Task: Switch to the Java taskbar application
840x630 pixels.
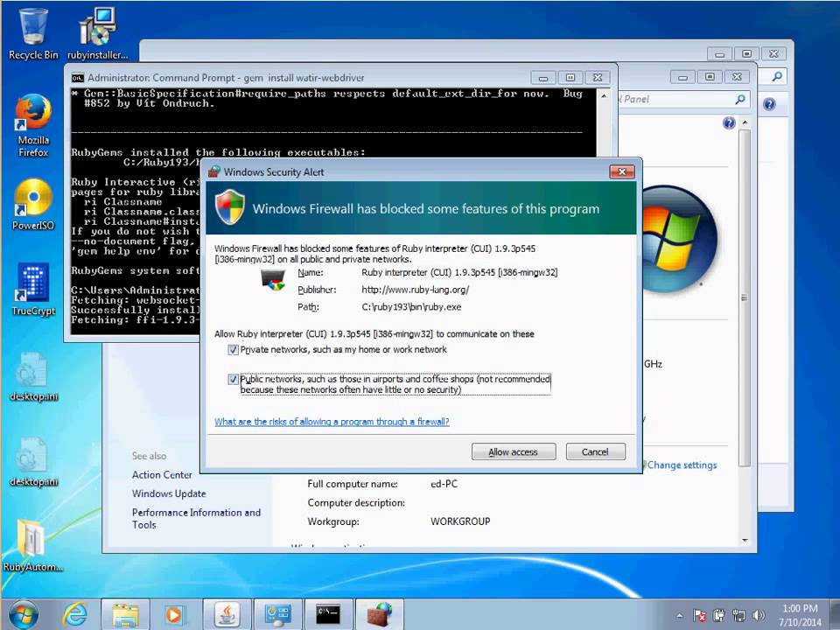Action: tap(227, 614)
